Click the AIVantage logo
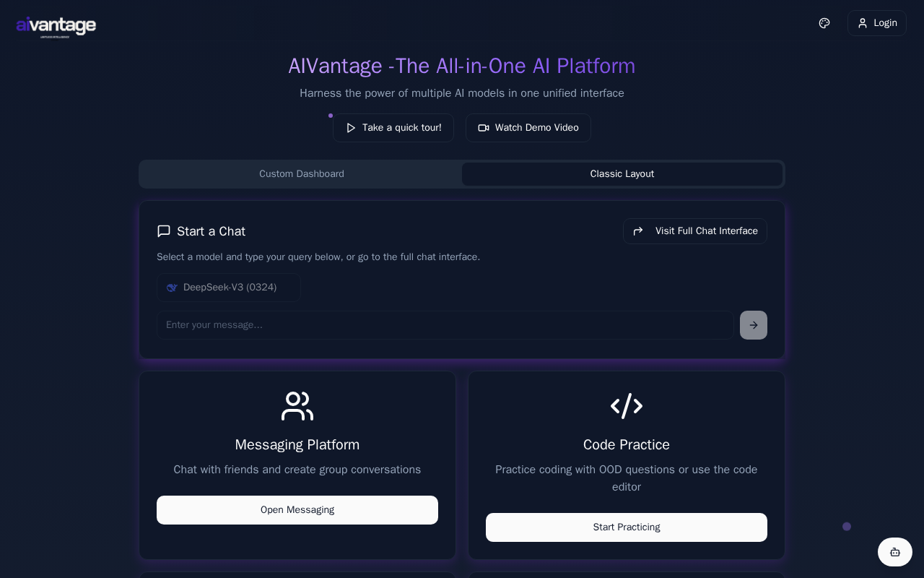This screenshot has height=578, width=924. click(x=56, y=26)
